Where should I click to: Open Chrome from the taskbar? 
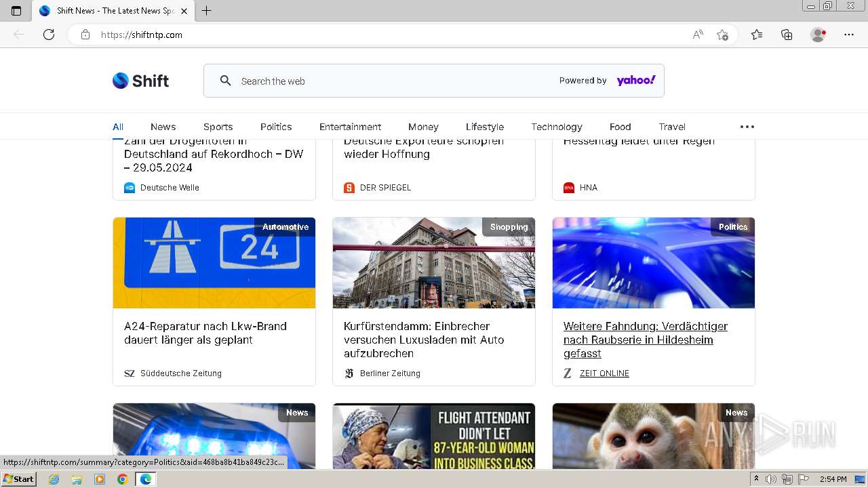pyautogui.click(x=122, y=479)
